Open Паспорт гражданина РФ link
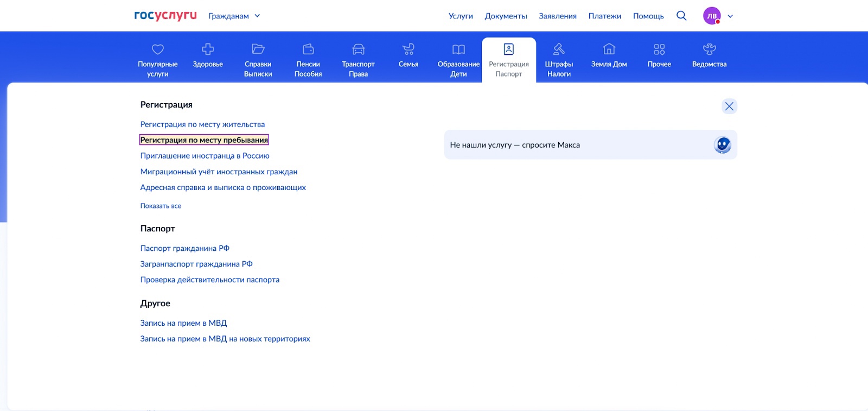Viewport: 868px width, 411px height. [x=184, y=248]
